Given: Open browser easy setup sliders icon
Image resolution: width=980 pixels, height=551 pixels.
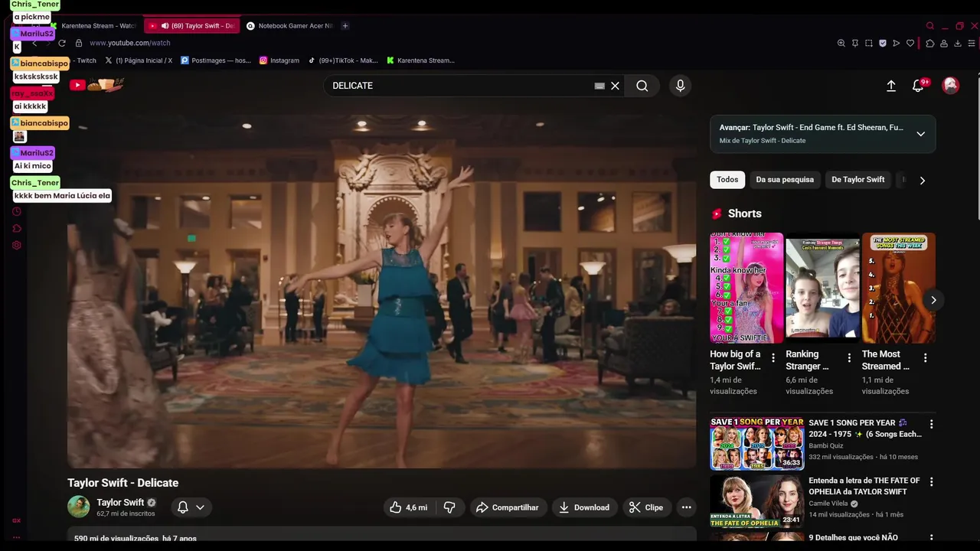Looking at the screenshot, I should [x=972, y=44].
